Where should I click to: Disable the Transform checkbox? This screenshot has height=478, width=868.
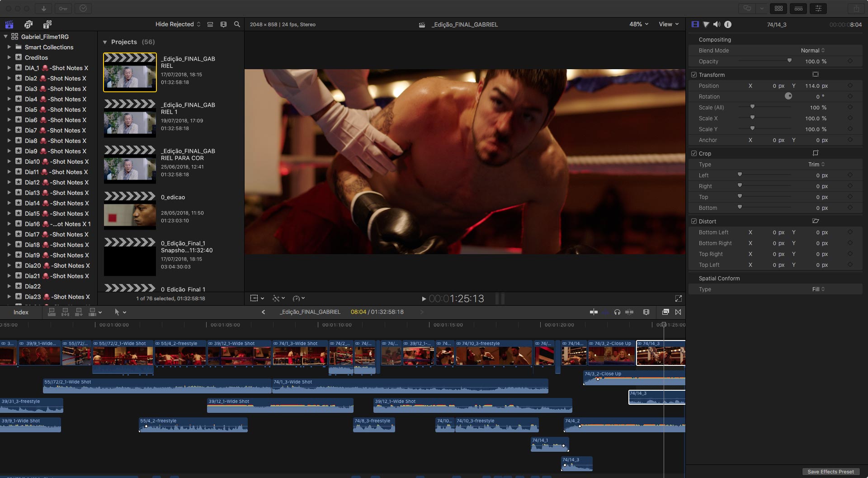coord(694,75)
